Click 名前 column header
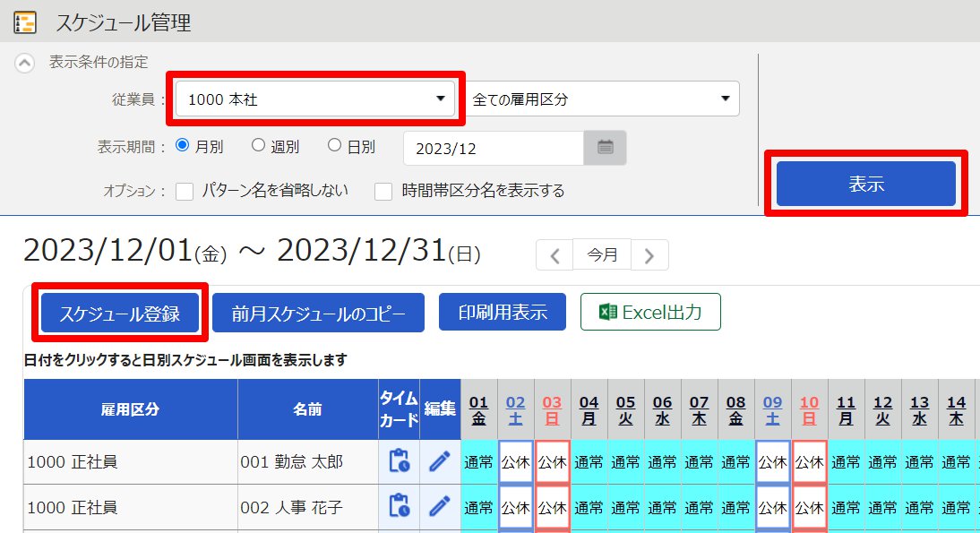980x533 pixels. (x=307, y=409)
